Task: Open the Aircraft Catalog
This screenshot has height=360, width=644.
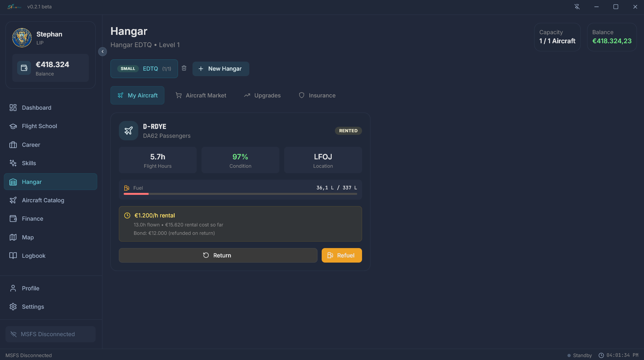Action: coord(43,200)
